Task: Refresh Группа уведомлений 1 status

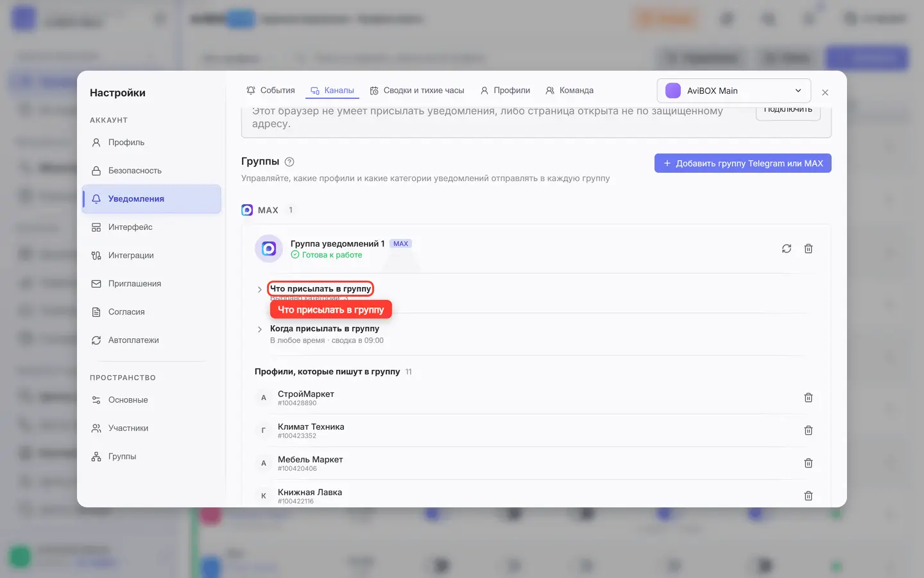Action: [787, 249]
